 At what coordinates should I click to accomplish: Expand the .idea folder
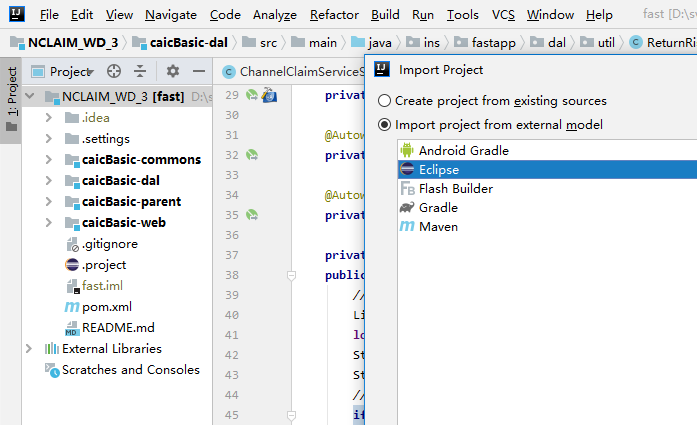tap(48, 117)
